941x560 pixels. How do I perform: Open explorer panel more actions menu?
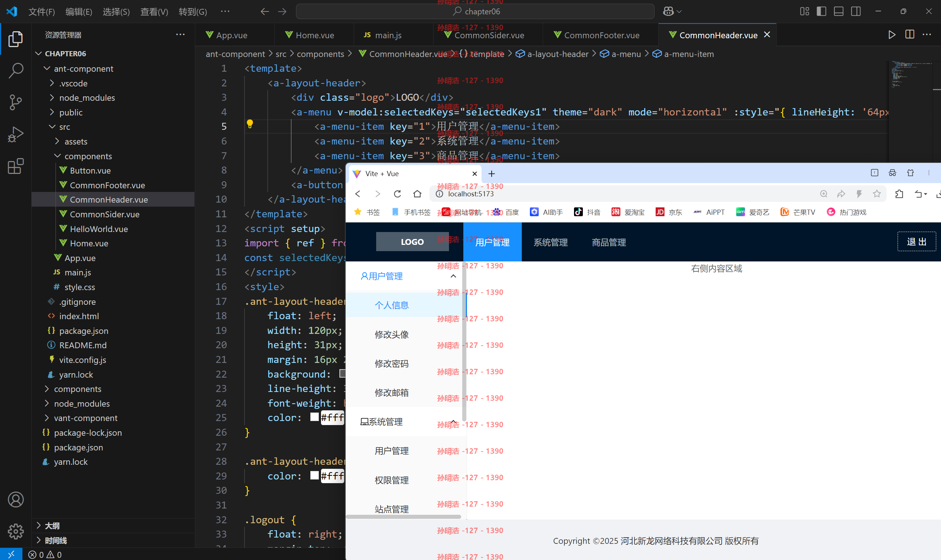click(180, 35)
